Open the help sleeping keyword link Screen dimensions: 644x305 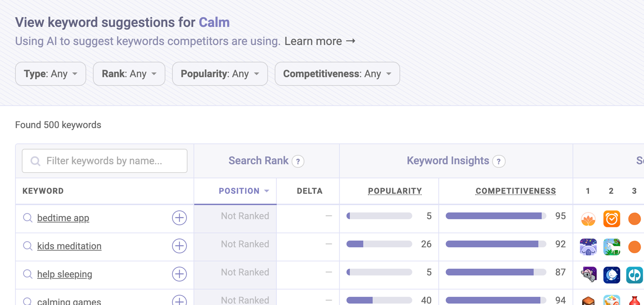tap(64, 274)
